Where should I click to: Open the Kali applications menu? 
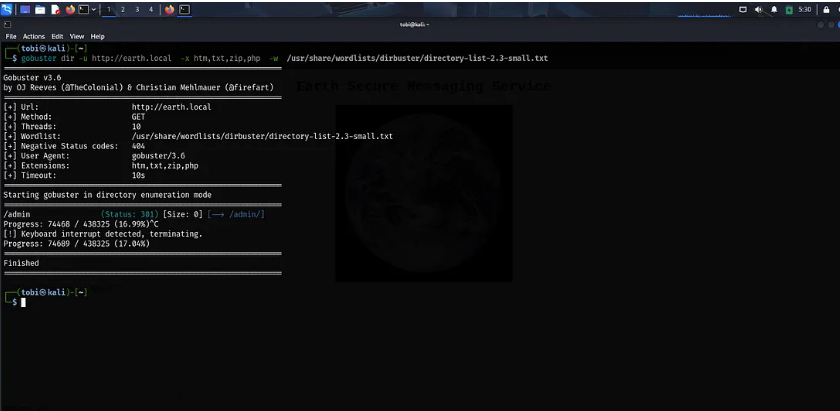7,9
